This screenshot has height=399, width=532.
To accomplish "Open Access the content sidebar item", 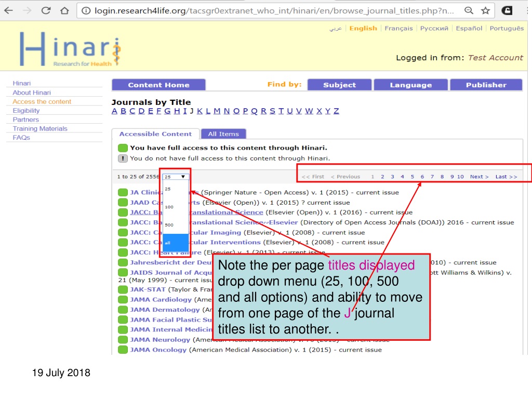I will click(x=42, y=101).
